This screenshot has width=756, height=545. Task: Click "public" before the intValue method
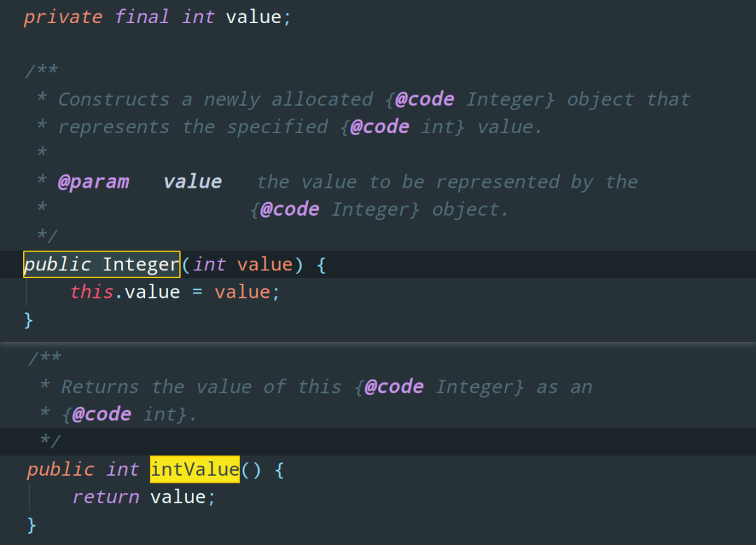(60, 469)
